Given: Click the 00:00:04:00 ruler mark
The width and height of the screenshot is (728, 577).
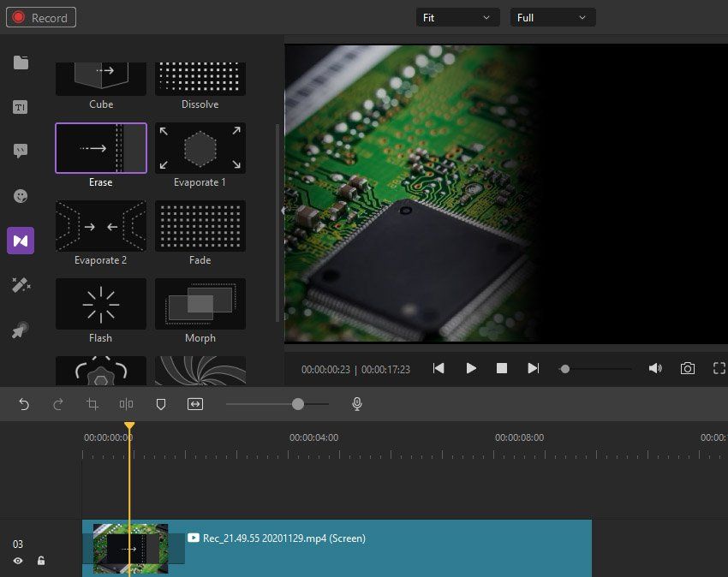Looking at the screenshot, I should point(313,437).
